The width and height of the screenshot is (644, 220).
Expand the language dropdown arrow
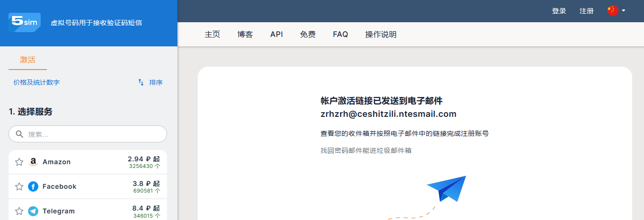(624, 11)
